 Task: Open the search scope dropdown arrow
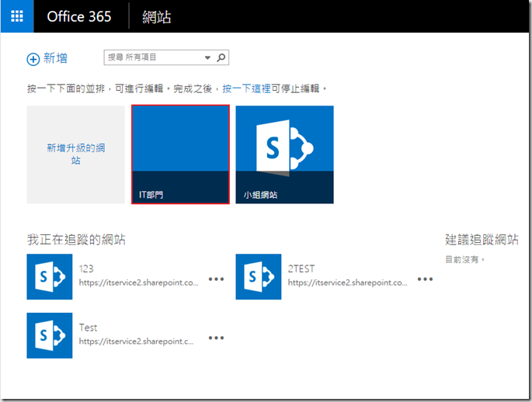pyautogui.click(x=207, y=57)
